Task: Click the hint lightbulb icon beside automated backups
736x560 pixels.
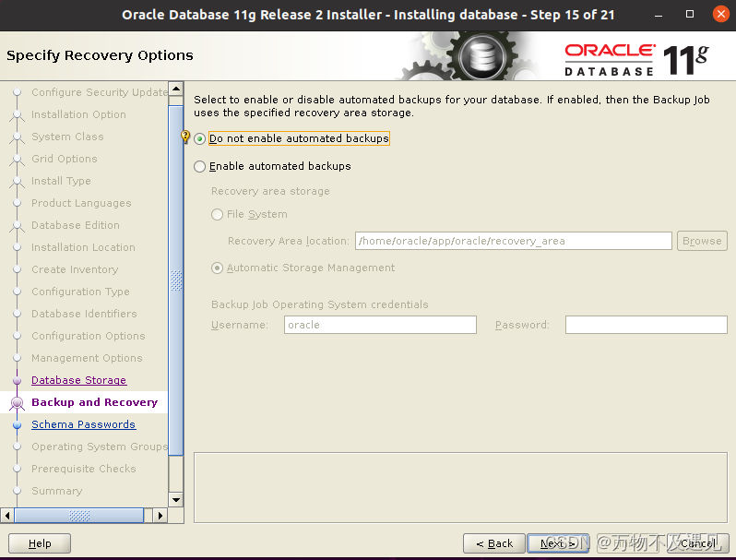Action: (x=185, y=137)
